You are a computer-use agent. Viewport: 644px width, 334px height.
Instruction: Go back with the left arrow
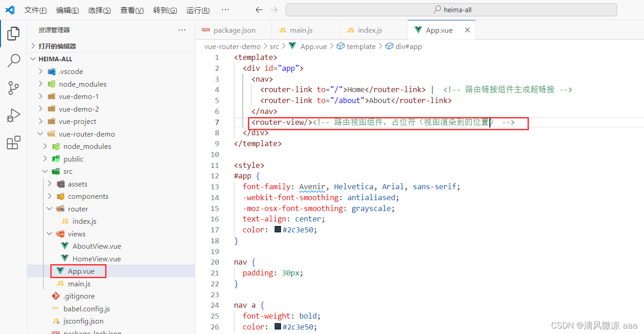[259, 10]
